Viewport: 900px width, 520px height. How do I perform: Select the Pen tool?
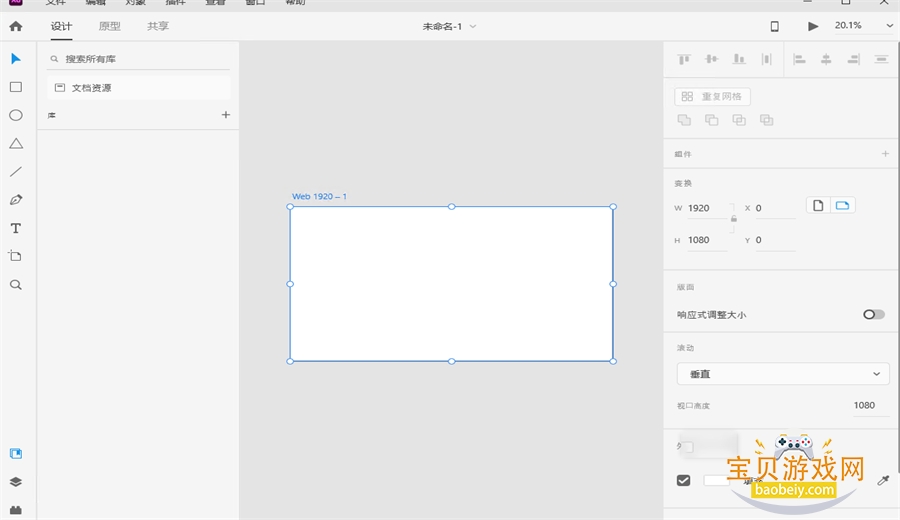(x=16, y=200)
